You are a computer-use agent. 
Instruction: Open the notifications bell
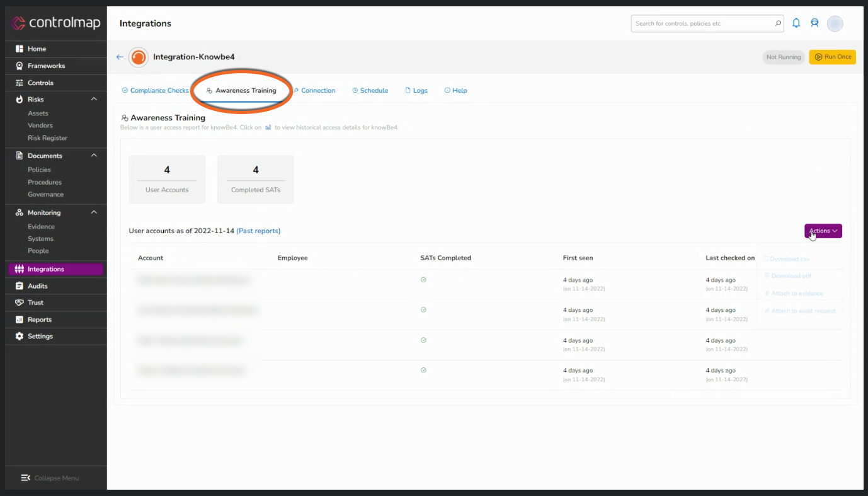click(796, 23)
